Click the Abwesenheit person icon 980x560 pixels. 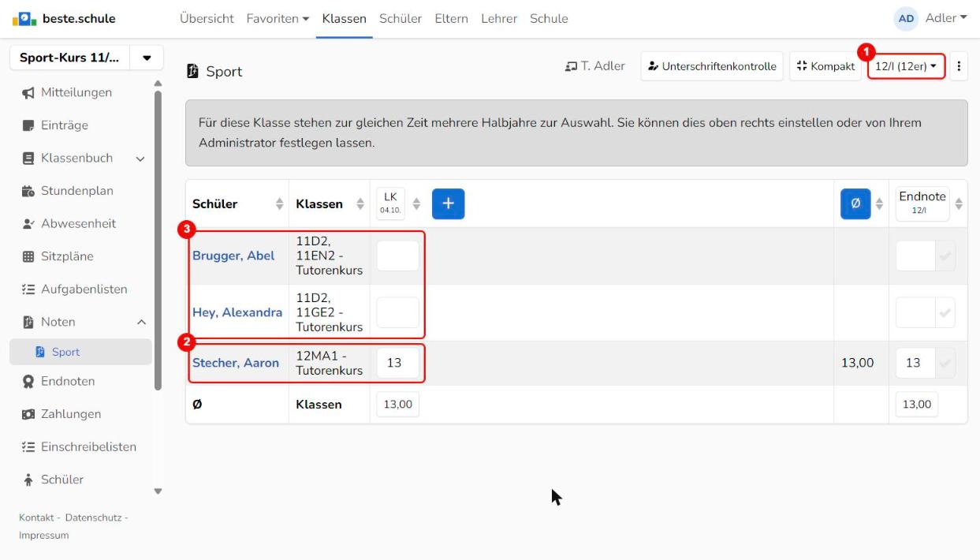(x=28, y=224)
